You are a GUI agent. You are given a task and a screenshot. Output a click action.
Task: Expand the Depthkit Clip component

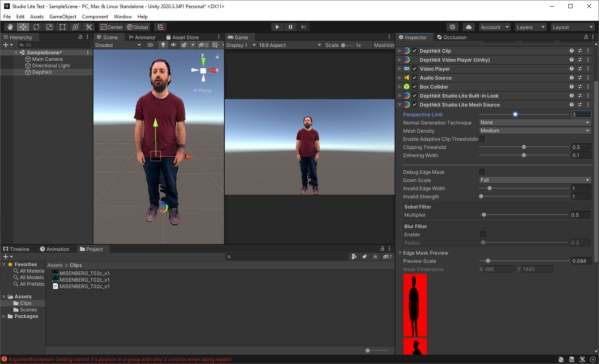click(x=400, y=51)
